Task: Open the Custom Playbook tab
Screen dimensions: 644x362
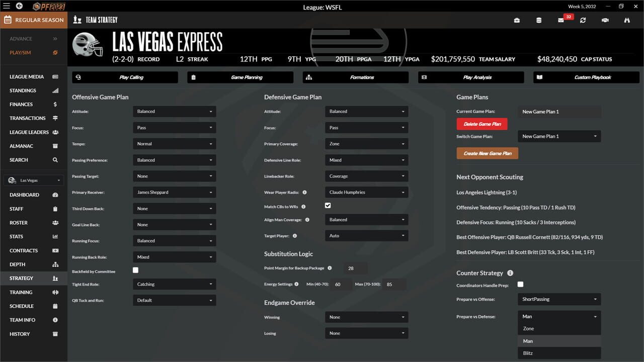Action: point(586,77)
